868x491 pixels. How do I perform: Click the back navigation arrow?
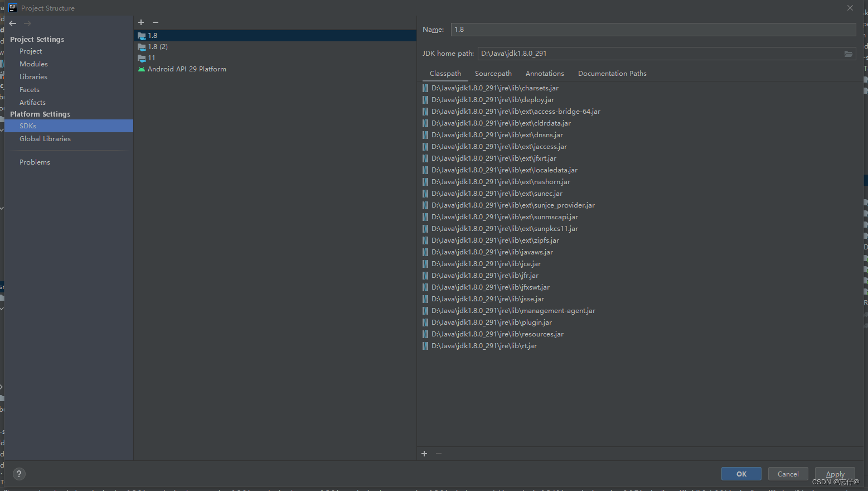tap(12, 23)
